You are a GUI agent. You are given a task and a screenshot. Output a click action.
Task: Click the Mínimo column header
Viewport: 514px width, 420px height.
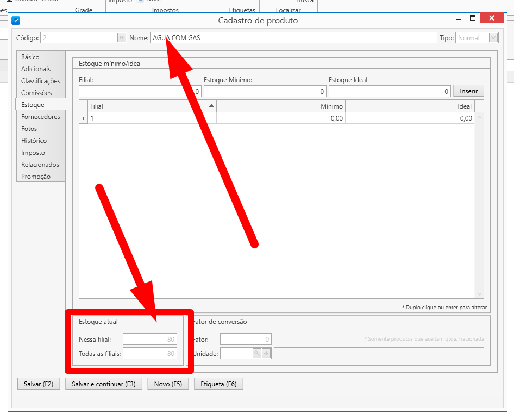[280, 106]
